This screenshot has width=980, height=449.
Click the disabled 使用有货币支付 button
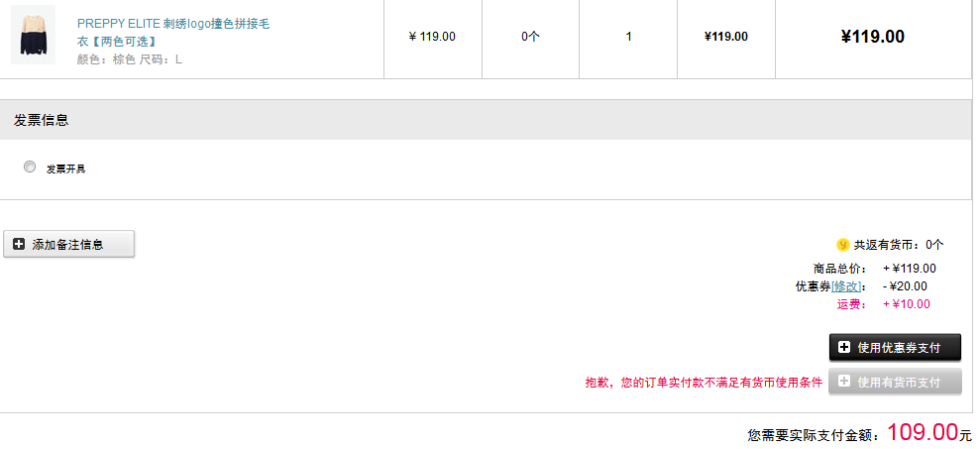coord(895,382)
